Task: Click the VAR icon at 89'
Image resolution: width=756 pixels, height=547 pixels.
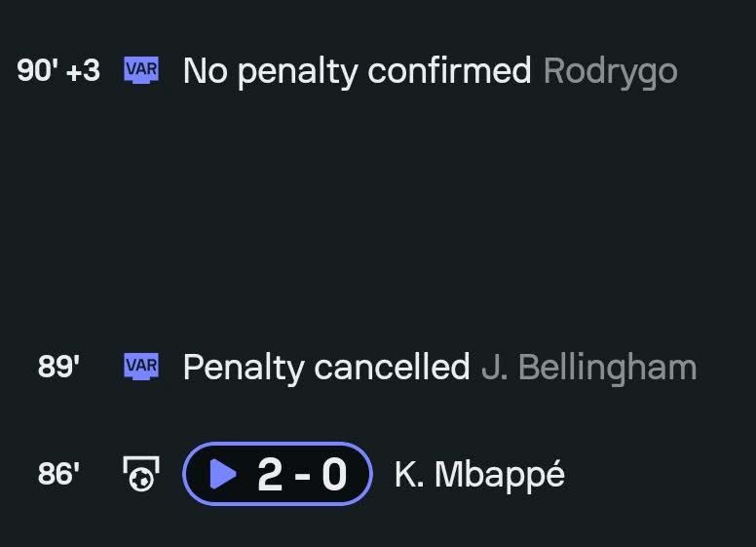Action: pos(141,366)
